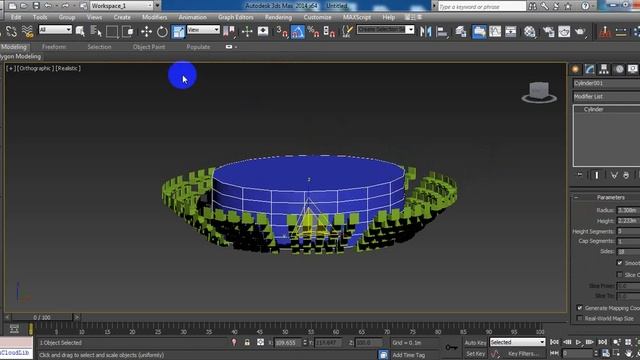Switch to Populate ribbon tab
The width and height of the screenshot is (640, 360).
tap(198, 47)
